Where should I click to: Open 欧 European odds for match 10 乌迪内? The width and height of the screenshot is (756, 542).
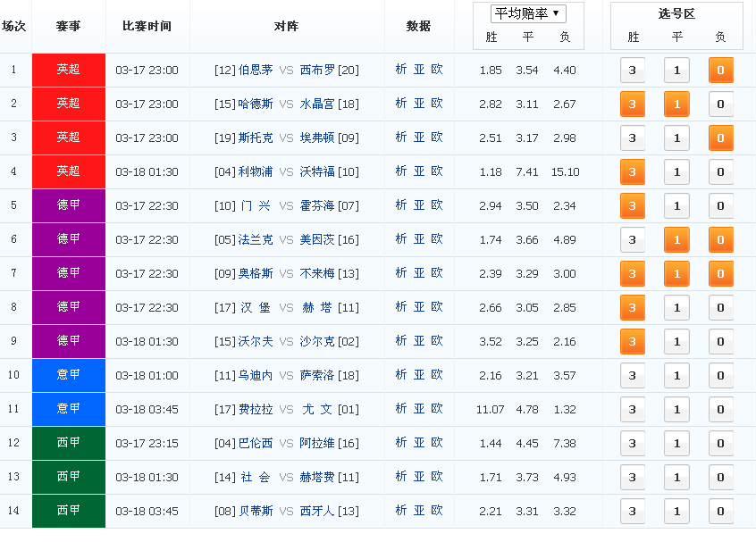coord(437,375)
